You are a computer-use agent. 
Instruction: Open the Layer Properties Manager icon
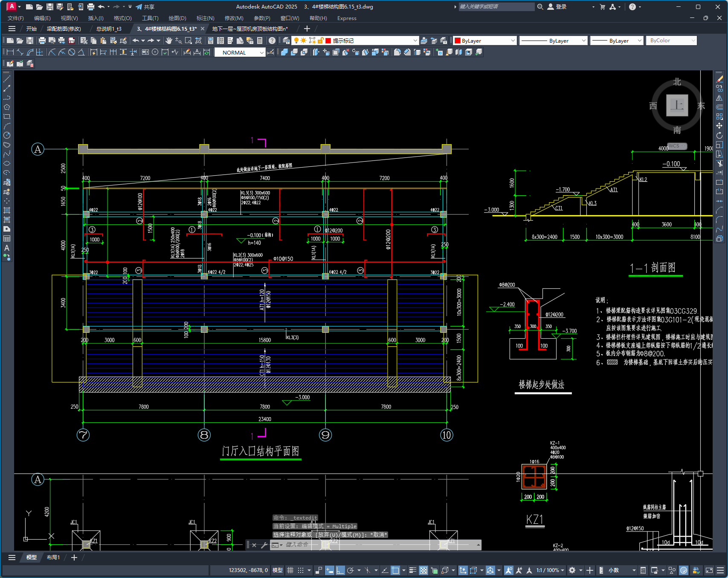[x=286, y=41]
